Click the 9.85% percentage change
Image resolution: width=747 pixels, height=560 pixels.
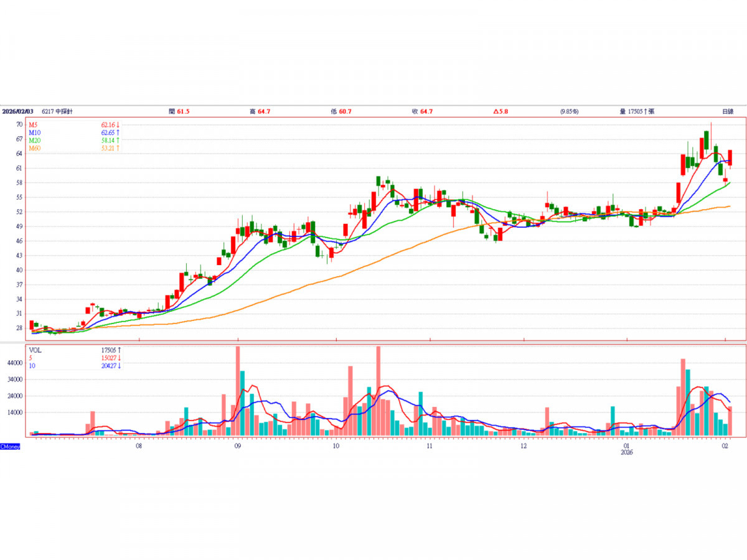tap(568, 111)
